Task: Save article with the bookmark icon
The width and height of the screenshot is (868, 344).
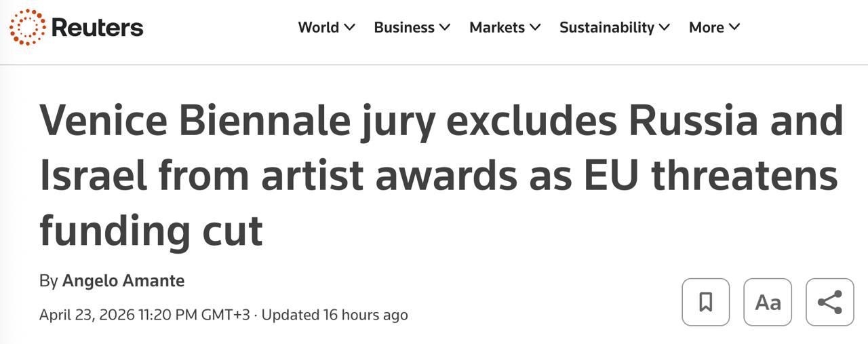Action: coord(705,302)
